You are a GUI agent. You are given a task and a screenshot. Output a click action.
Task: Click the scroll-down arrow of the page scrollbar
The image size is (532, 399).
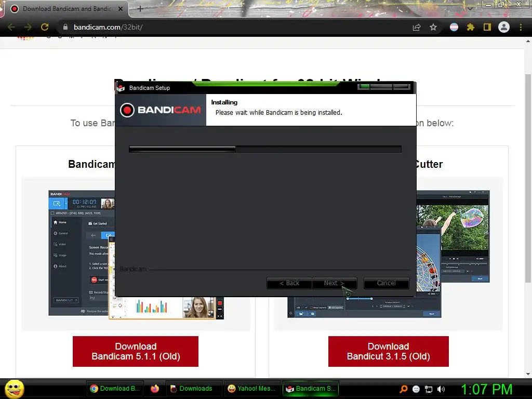click(528, 374)
